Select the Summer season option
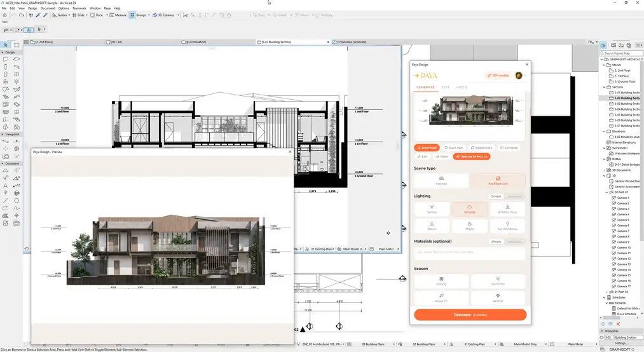The image size is (644, 352). (498, 281)
